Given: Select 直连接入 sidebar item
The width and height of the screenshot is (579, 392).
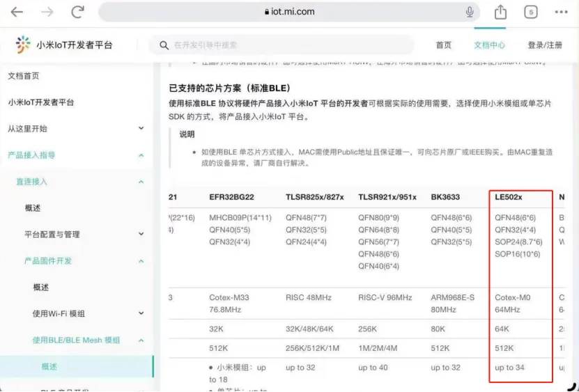Looking at the screenshot, I should coord(31,182).
